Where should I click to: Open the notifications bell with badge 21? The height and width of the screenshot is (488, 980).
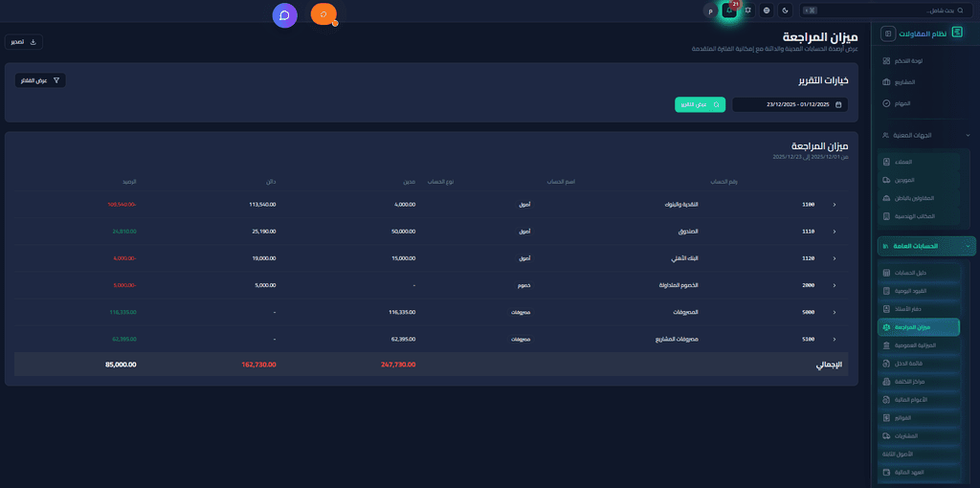728,10
